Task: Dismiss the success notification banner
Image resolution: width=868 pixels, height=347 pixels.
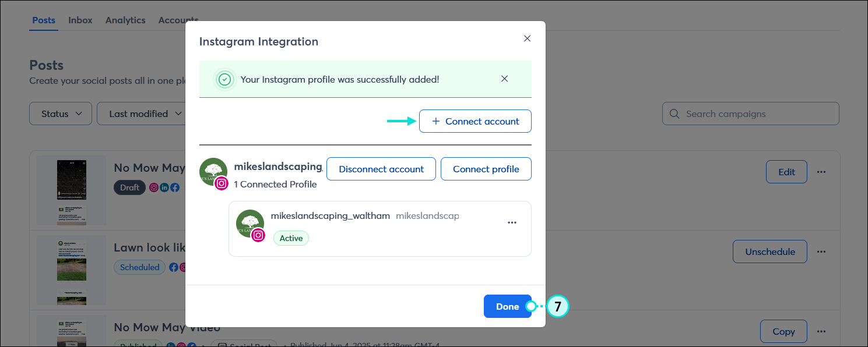Action: 504,78
